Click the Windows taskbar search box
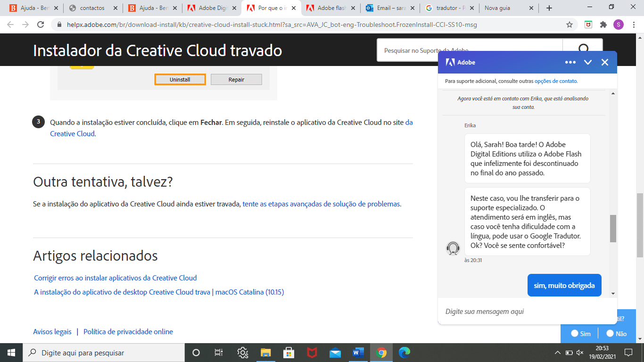Viewport: 644px width, 362px height. [104, 353]
